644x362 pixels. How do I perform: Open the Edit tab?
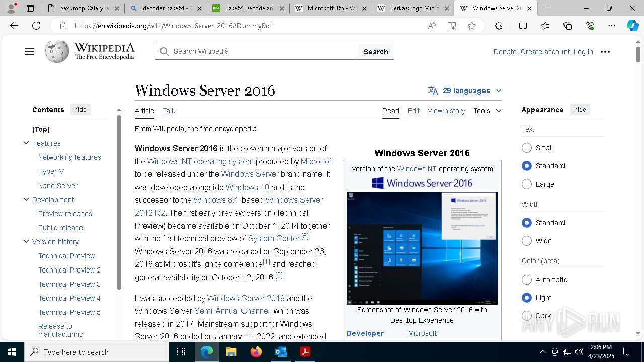point(414,111)
